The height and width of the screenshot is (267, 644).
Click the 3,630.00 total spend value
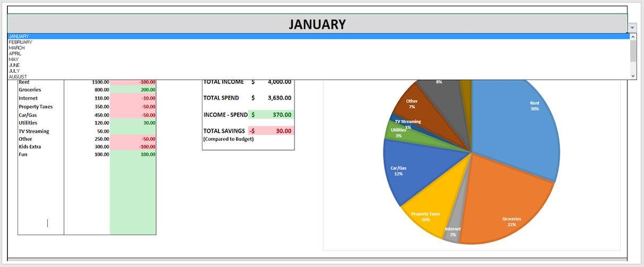[279, 98]
